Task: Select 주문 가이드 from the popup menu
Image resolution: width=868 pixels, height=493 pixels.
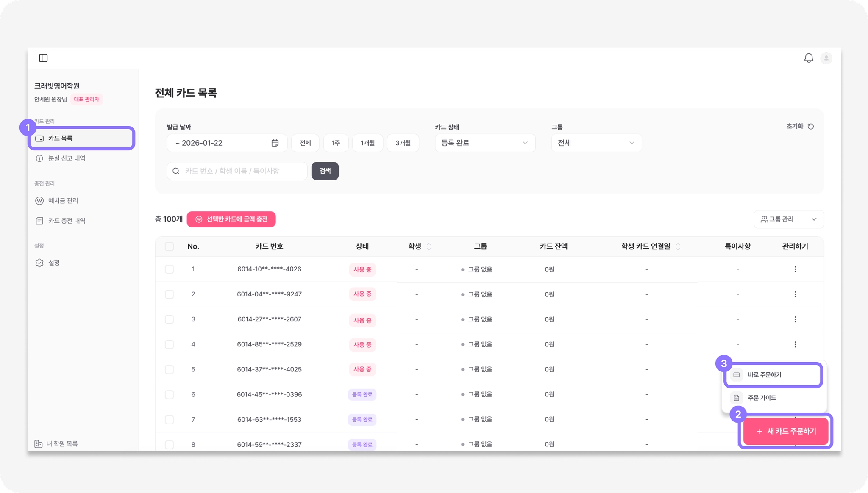Action: pos(762,398)
